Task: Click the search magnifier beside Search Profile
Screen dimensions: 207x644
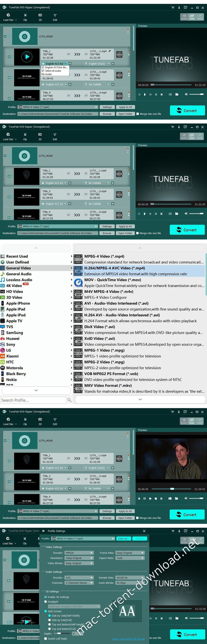Action: click(x=69, y=400)
